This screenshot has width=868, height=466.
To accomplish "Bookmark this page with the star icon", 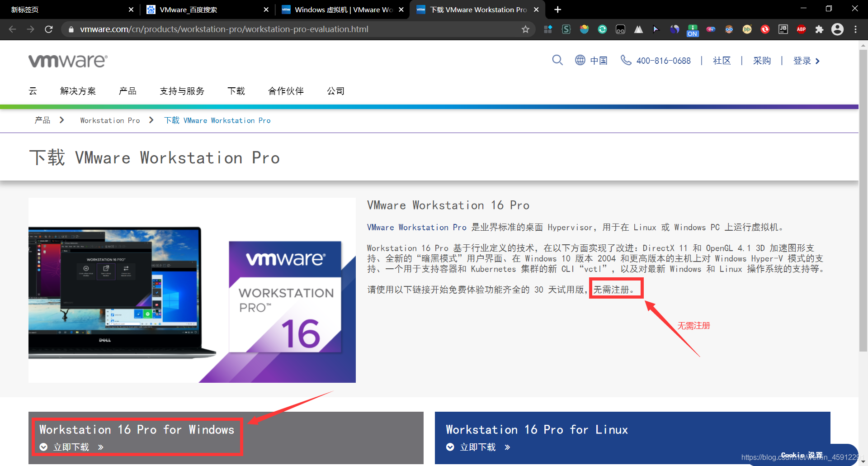I will click(x=525, y=29).
